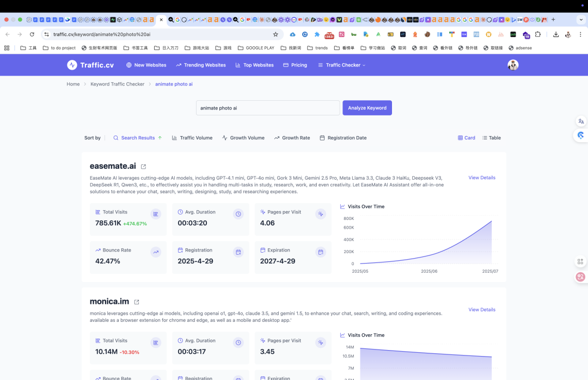This screenshot has width=588, height=380.
Task: Click the red mail extension icon with 1382 badge
Action: [329, 35]
